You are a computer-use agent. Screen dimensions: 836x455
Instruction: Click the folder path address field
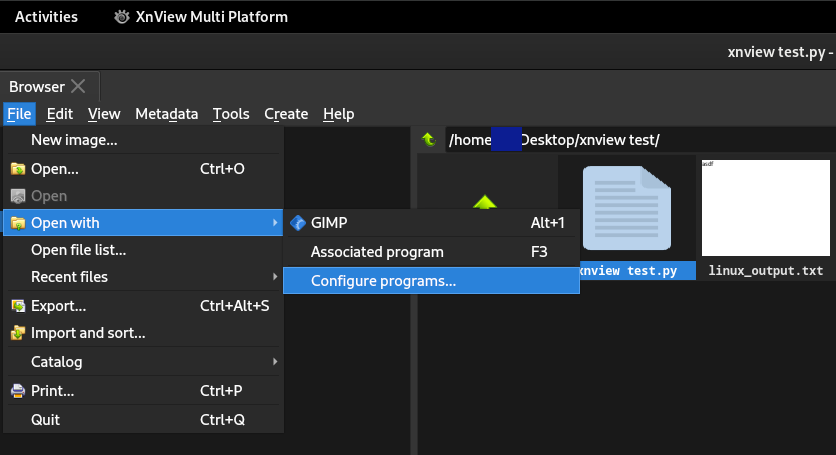[640, 140]
